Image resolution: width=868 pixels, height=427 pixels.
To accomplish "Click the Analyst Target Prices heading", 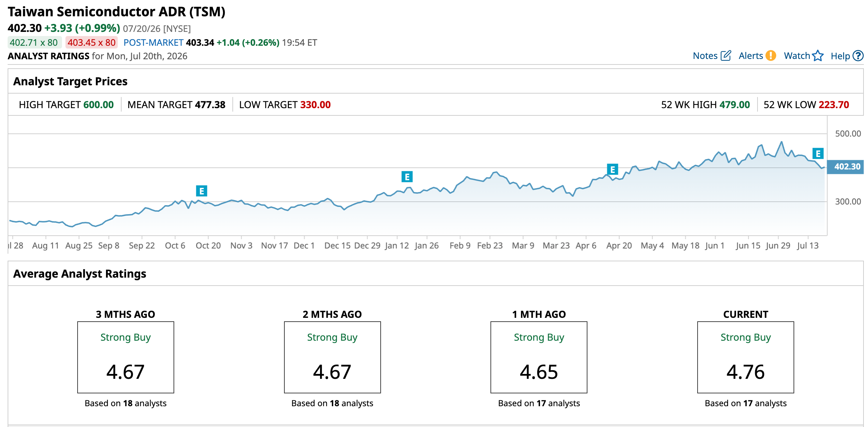I will pos(70,81).
